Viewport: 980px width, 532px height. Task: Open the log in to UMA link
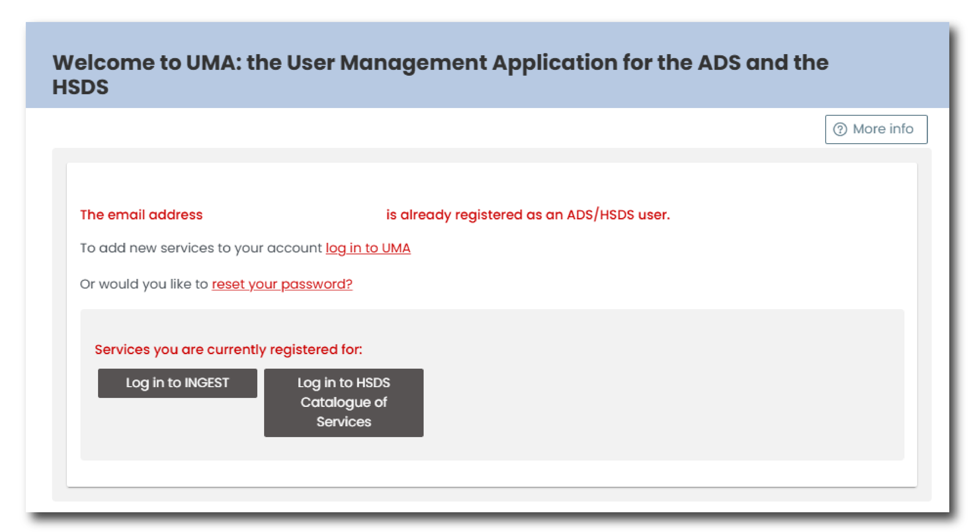368,248
